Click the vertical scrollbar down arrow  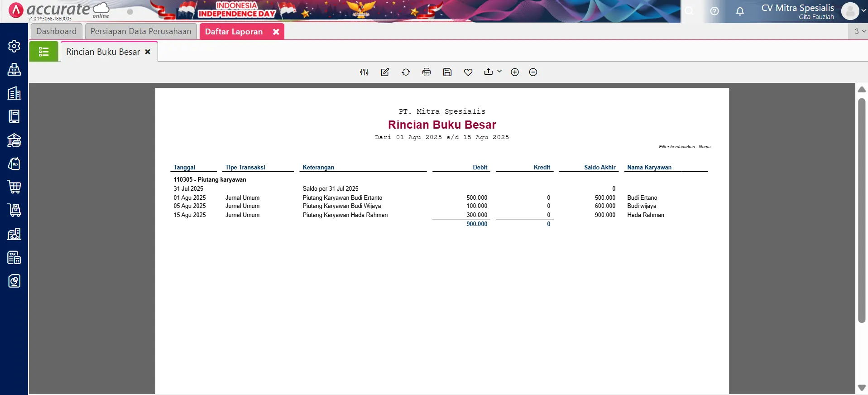pos(862,387)
